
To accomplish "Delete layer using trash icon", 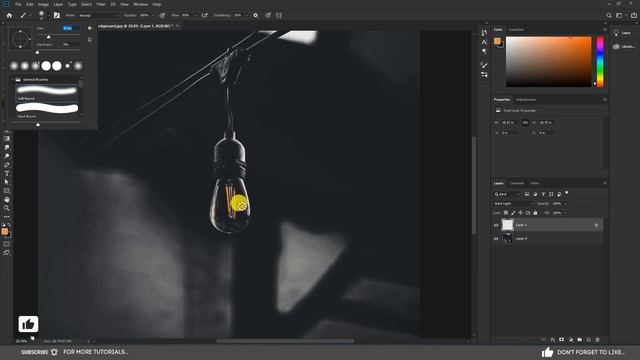I will pyautogui.click(x=598, y=340).
